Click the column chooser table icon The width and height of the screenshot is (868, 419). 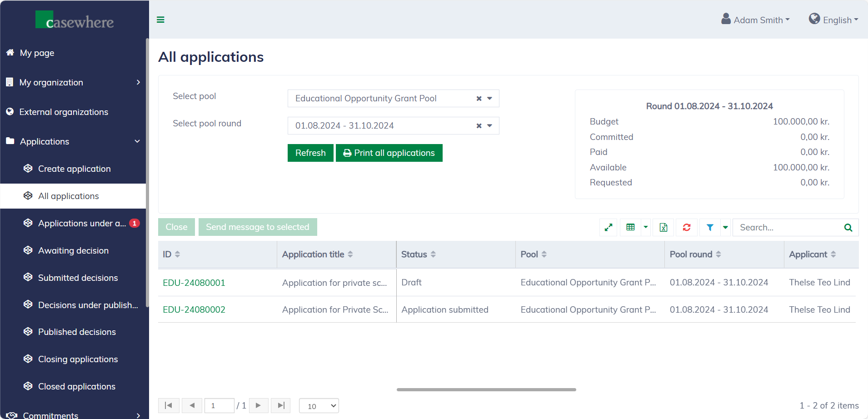(x=630, y=227)
